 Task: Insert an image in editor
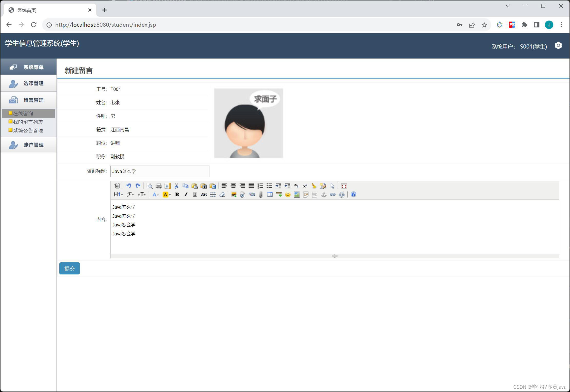[234, 194]
